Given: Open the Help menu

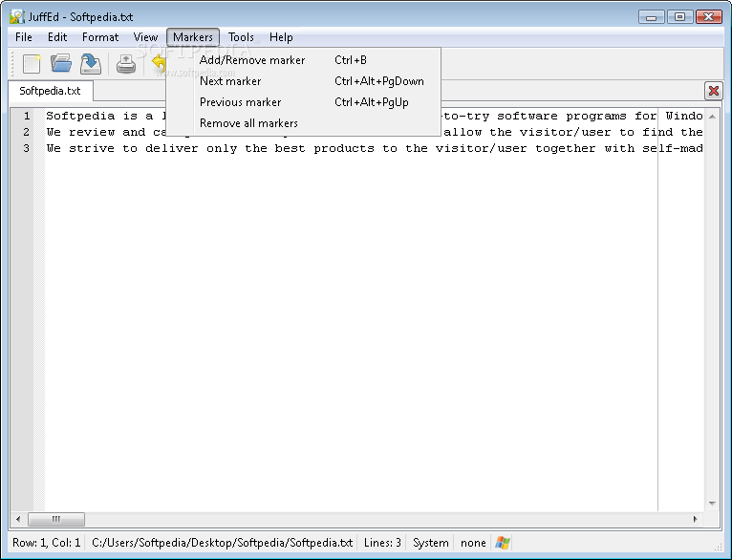Looking at the screenshot, I should pos(281,37).
